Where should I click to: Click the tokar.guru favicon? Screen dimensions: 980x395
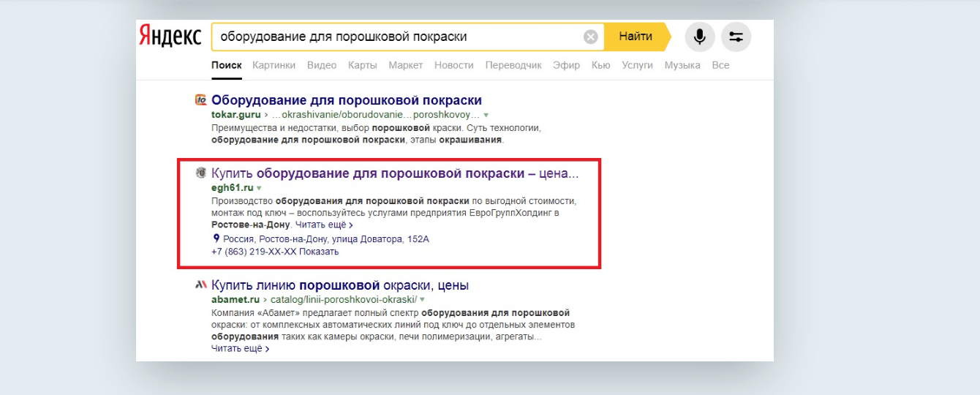pyautogui.click(x=200, y=100)
